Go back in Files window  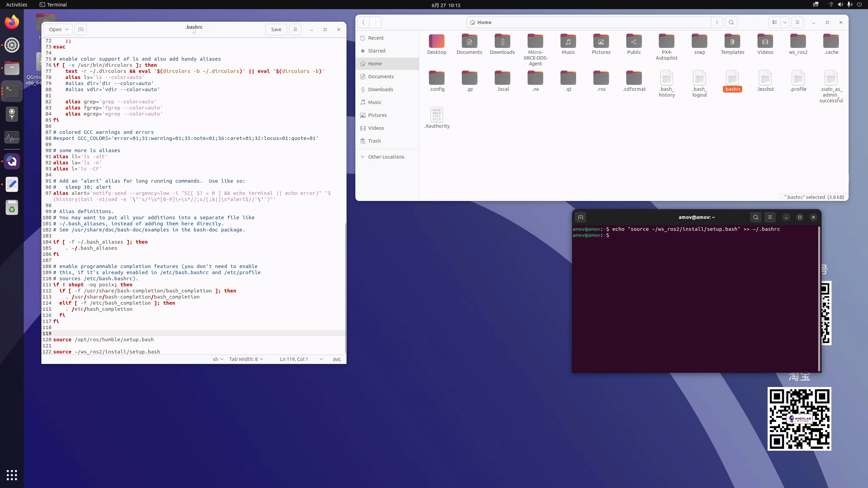point(363,22)
